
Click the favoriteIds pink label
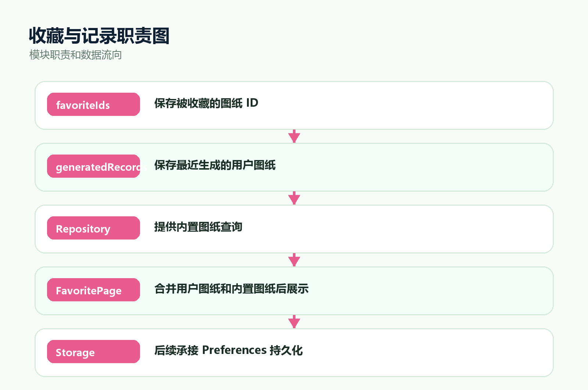pos(93,104)
